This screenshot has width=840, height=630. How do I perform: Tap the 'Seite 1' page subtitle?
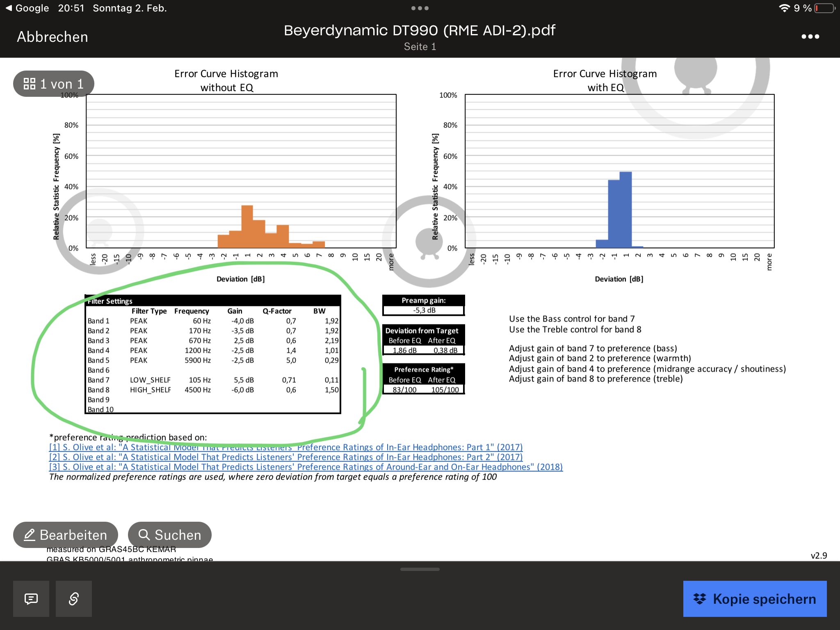(x=420, y=47)
